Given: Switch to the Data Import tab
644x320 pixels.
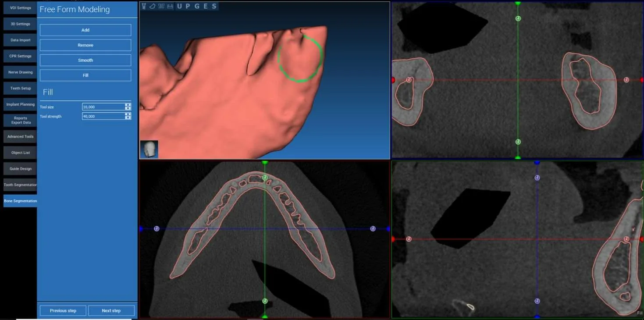Looking at the screenshot, I should coord(20,40).
